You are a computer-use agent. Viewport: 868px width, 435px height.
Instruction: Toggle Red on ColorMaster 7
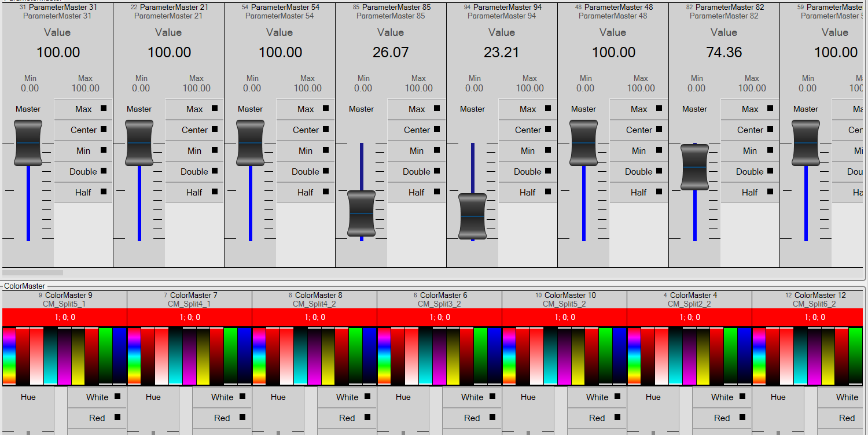[222, 418]
